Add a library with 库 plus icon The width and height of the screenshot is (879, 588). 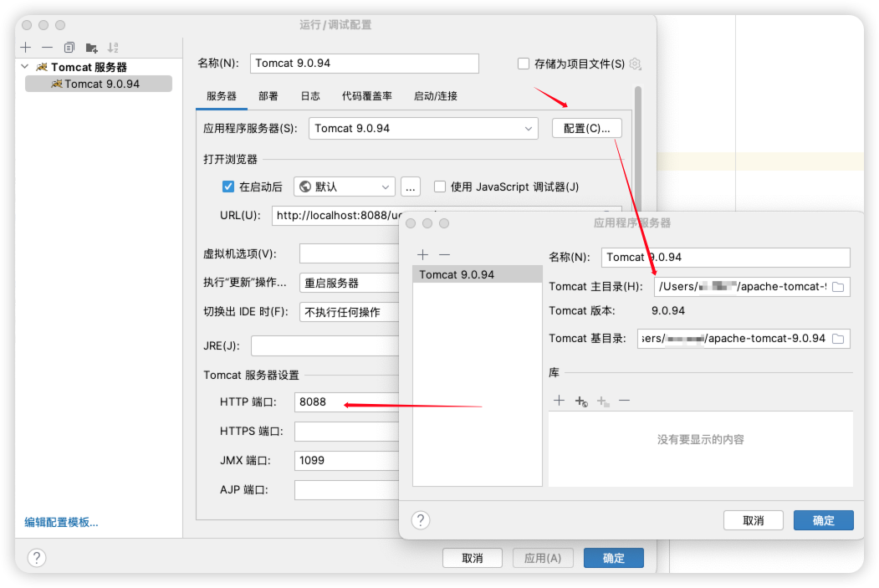[559, 400]
